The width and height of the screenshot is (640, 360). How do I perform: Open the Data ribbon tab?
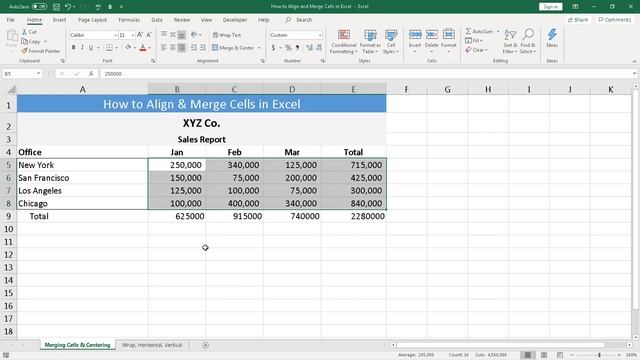157,20
